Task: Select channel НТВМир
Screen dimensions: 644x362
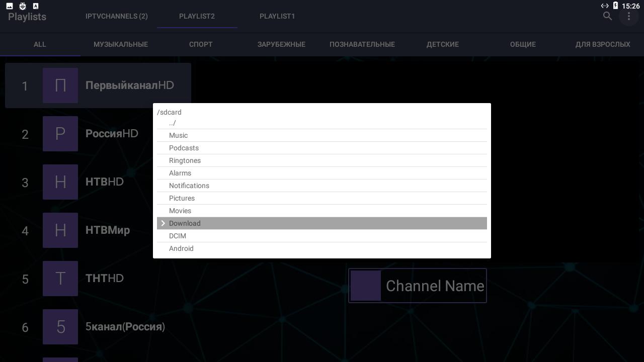Action: tap(98, 230)
